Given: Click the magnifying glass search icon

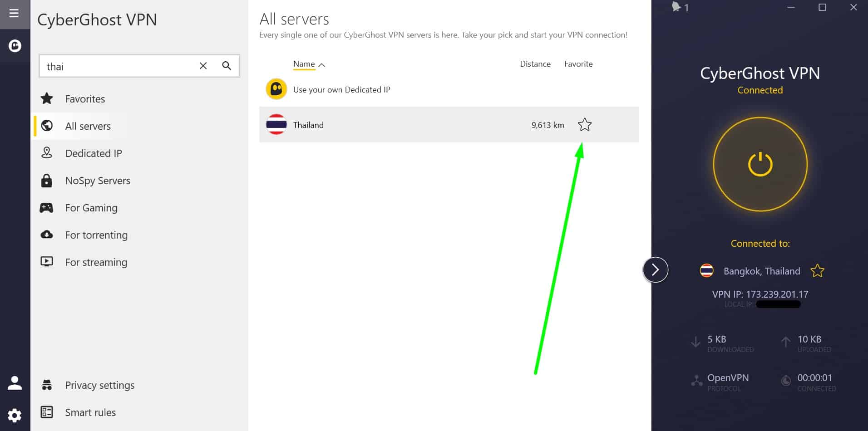Looking at the screenshot, I should [x=227, y=66].
